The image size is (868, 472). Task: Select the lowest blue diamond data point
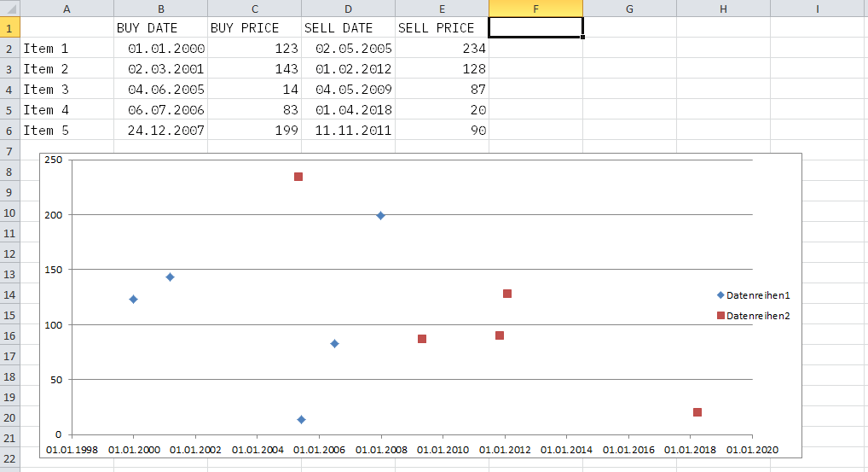(301, 419)
